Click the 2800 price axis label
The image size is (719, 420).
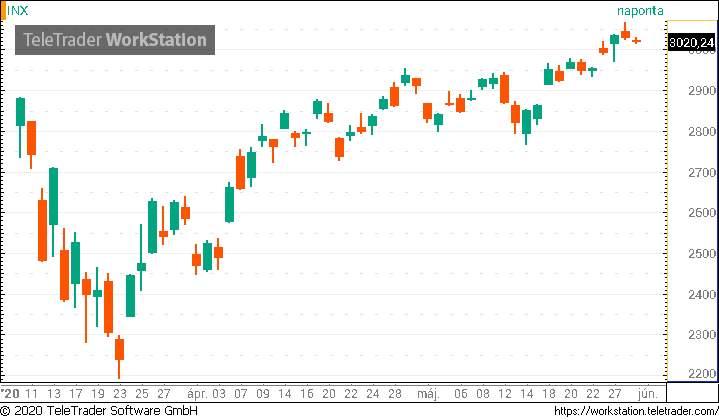point(702,132)
